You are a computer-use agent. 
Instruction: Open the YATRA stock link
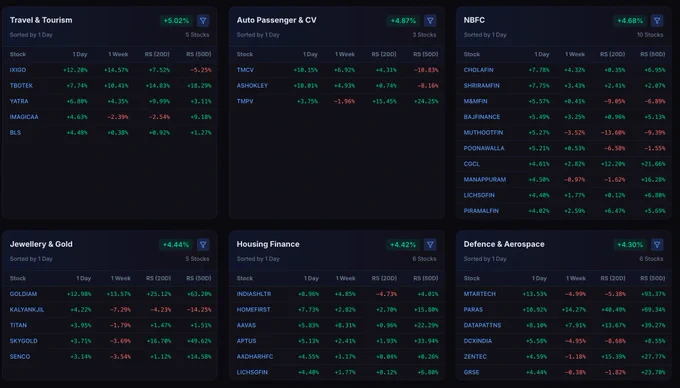(x=19, y=101)
